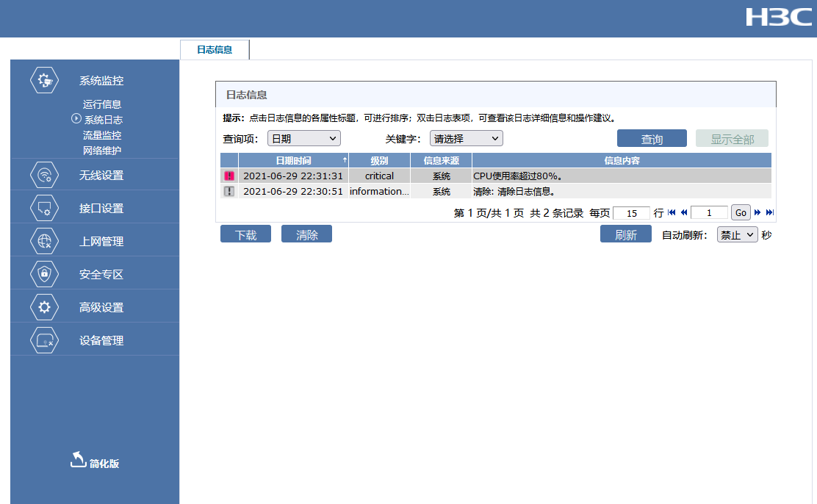
Task: Click the circle arrow beside 系统日志
Action: (76, 119)
